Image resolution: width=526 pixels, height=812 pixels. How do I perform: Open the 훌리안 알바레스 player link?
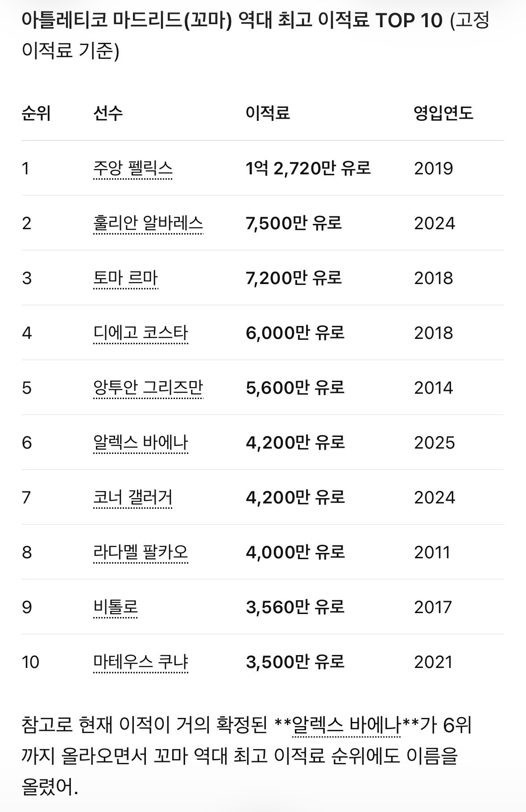coord(148,223)
